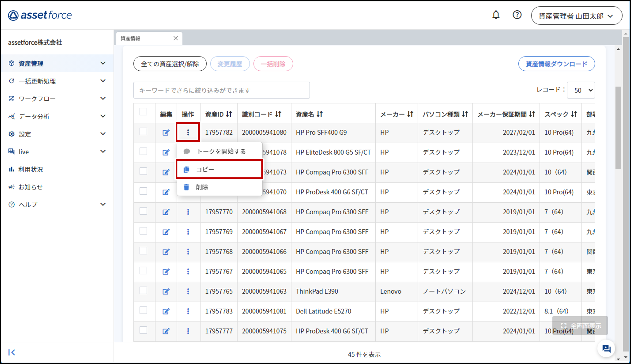Screen dimensions: 631x364
Task: Open operations menu for asset 17957777
Action: (x=188, y=331)
